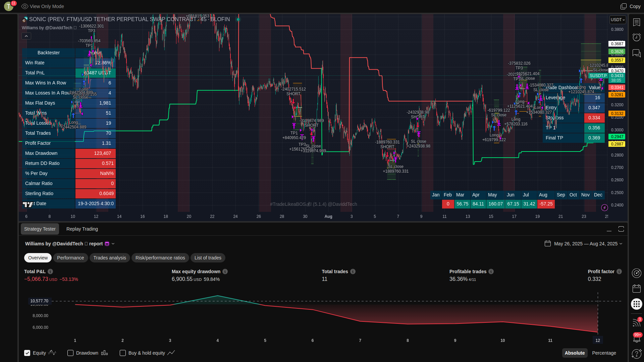The height and width of the screenshot is (362, 644).
Task: Show info for Total trades
Action: click(353, 271)
